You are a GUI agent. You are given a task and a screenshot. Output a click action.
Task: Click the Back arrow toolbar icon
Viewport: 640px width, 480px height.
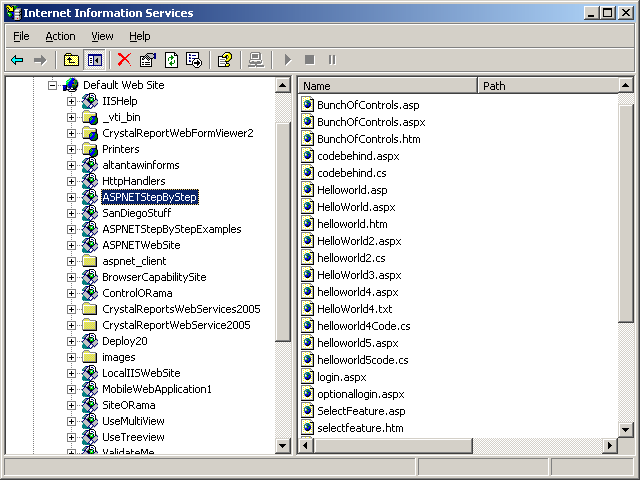pyautogui.click(x=17, y=60)
